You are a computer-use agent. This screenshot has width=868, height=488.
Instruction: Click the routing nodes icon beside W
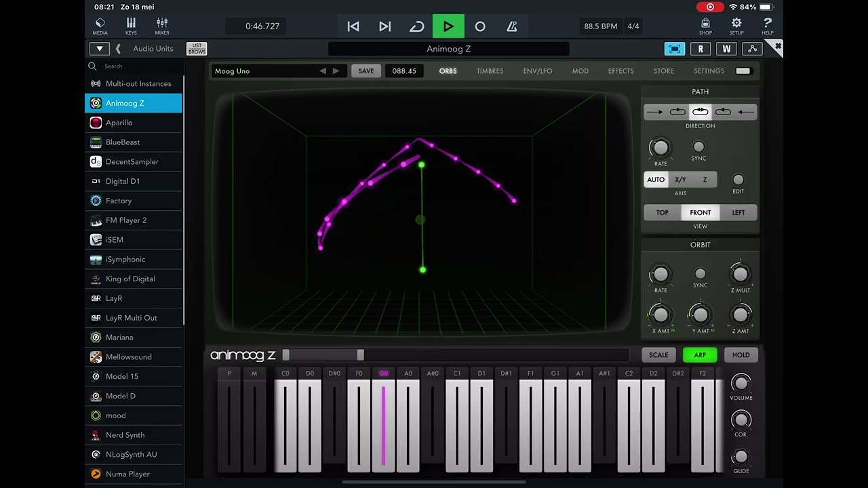[752, 49]
